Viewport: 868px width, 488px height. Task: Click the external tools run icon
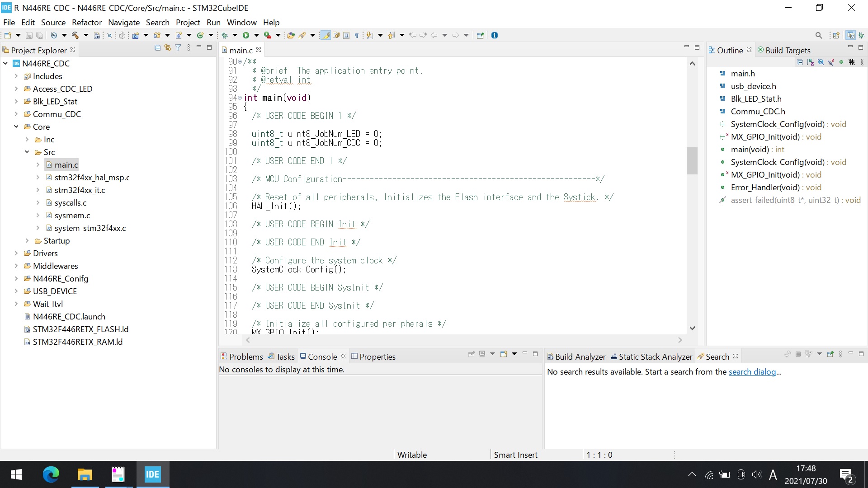(x=268, y=35)
